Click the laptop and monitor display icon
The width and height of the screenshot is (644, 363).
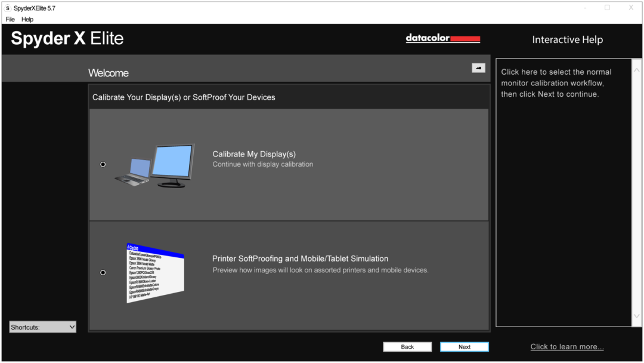pos(155,165)
